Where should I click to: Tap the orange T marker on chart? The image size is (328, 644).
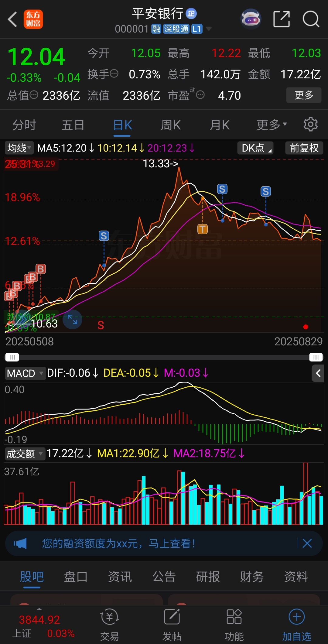(203, 229)
